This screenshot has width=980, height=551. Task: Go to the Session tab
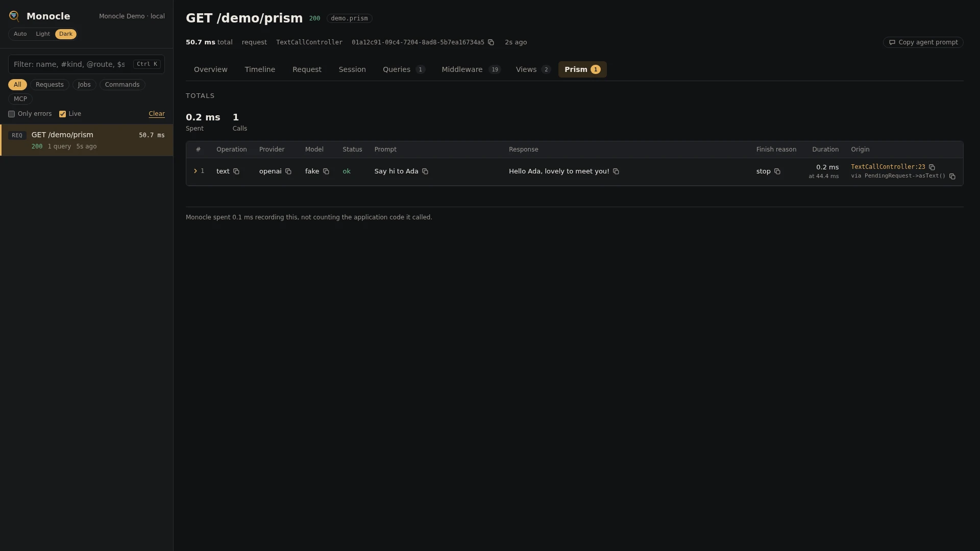(352, 69)
